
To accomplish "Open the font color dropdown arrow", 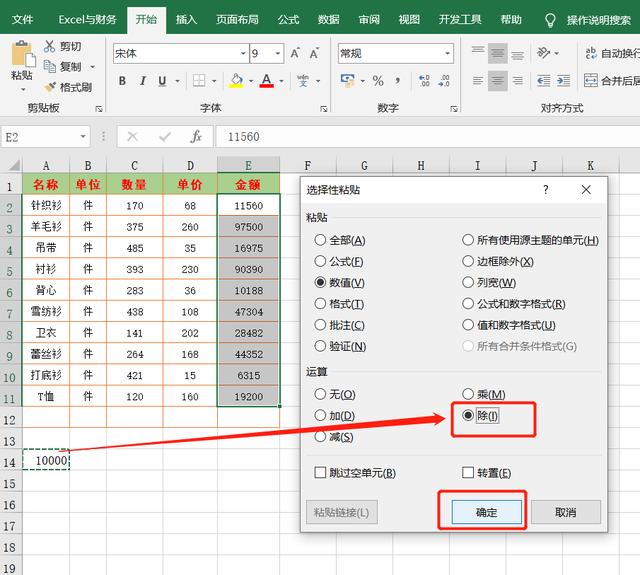I will 282,81.
